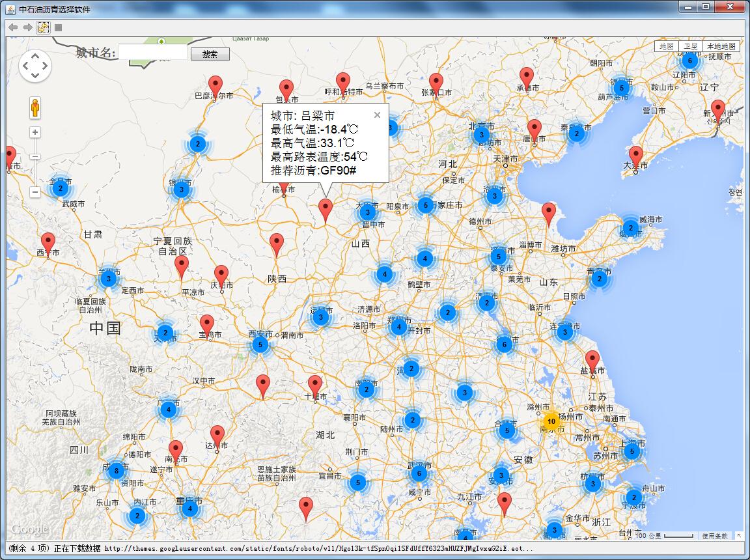Click the browser back arrow icon
This screenshot has width=750, height=560.
pyautogui.click(x=13, y=27)
